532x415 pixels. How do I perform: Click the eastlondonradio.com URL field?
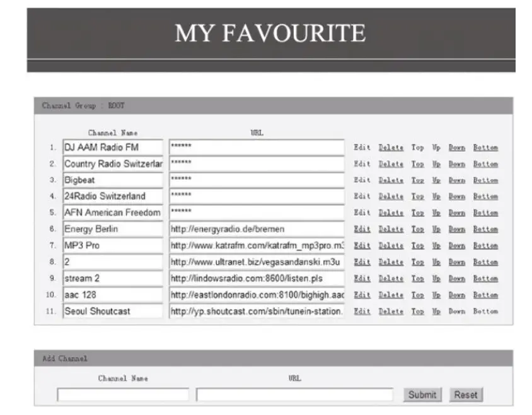tap(257, 295)
